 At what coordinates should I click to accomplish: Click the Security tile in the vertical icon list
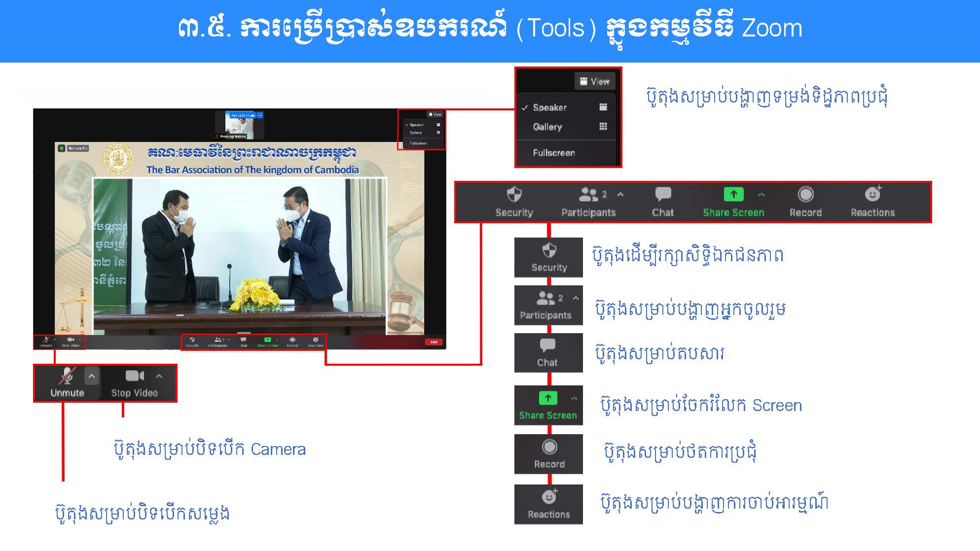pos(548,257)
